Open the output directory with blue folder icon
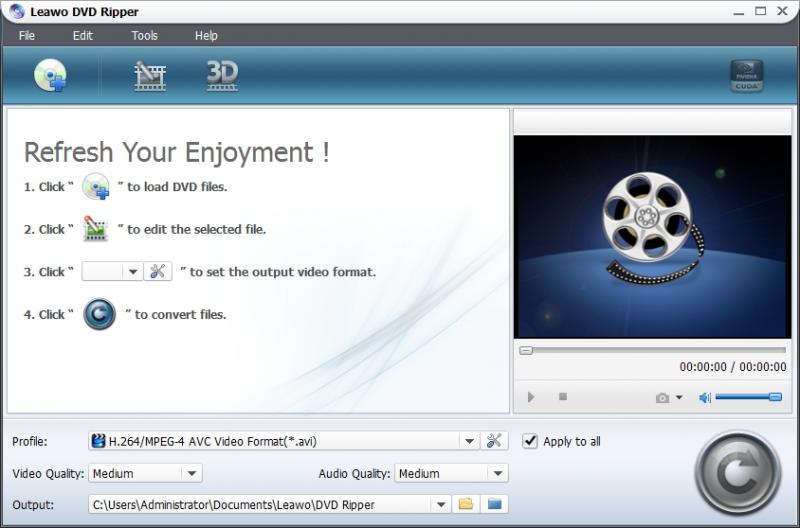This screenshot has height=528, width=800. pos(495,504)
